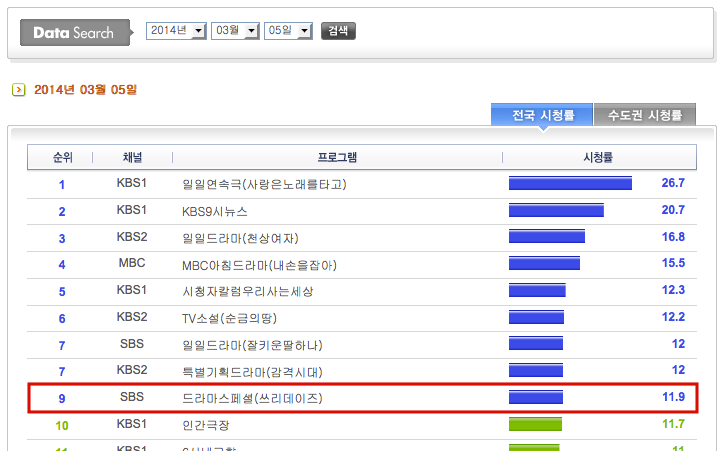This screenshot has height=451, width=725.
Task: Click the Data Search label badge
Action: tap(74, 33)
